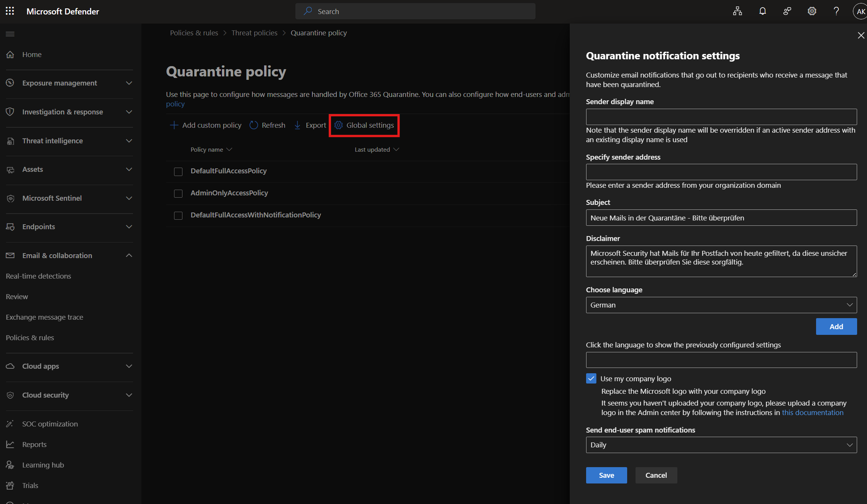This screenshot has height=504, width=867.
Task: Open the app launcher waffle icon
Action: pos(10,11)
